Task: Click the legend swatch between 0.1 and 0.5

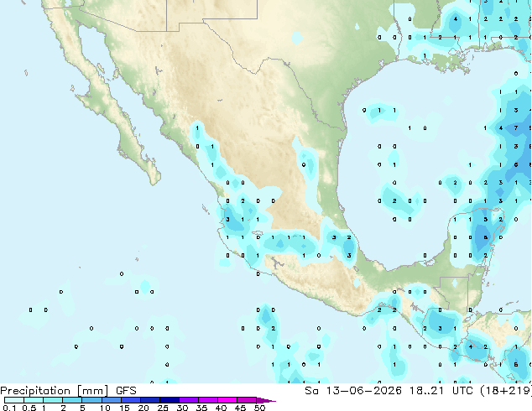Action: (x=14, y=400)
